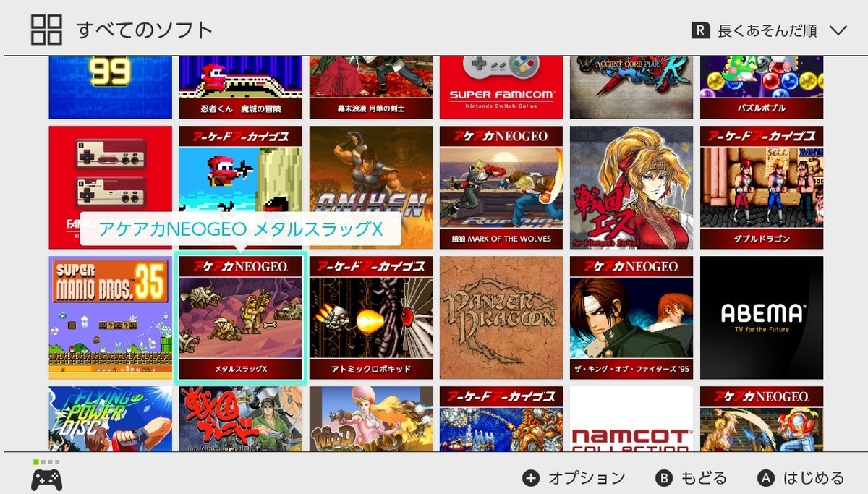Choose the 餓狼 MARK OF THE WOLVES tile
The height and width of the screenshot is (494, 868).
coord(501,187)
